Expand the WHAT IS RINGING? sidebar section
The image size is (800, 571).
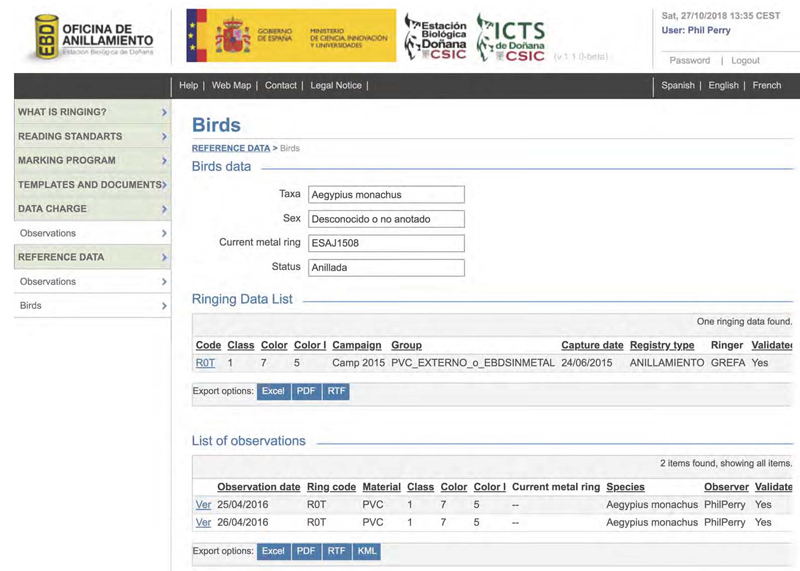(92, 112)
